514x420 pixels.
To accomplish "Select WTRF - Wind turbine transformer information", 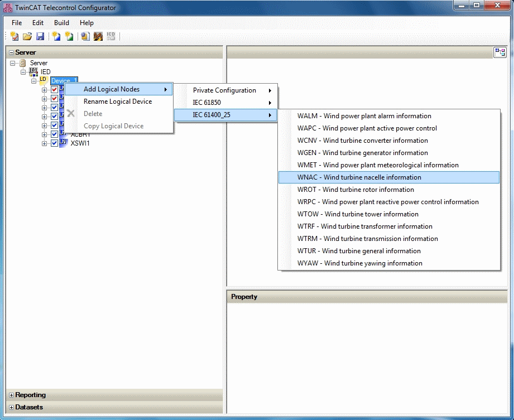I will pos(389,226).
